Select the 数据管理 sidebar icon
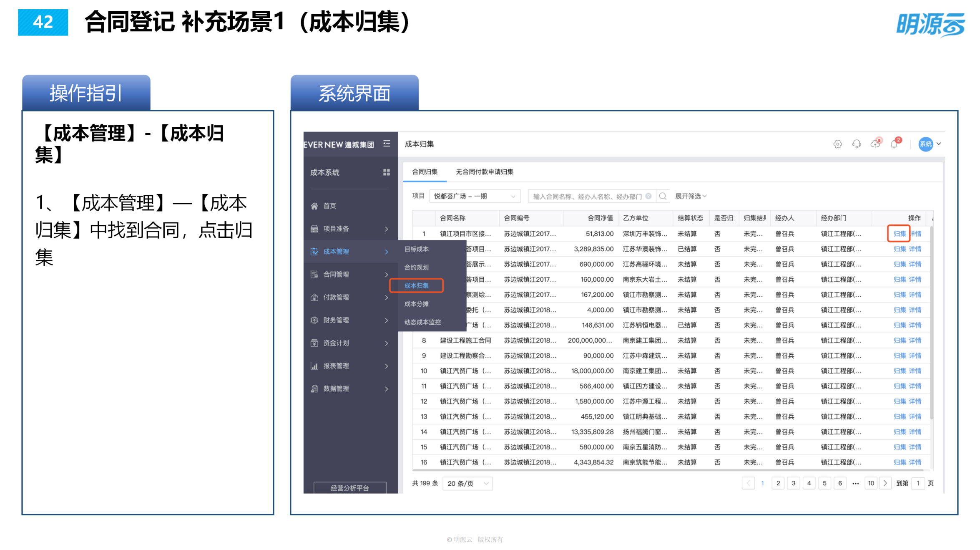This screenshot has height=550, width=980. point(315,389)
